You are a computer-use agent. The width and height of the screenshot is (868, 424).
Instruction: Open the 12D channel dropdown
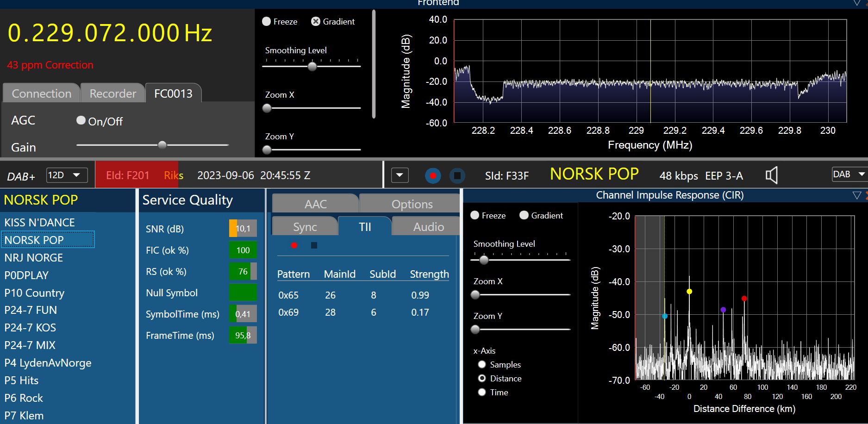(67, 175)
